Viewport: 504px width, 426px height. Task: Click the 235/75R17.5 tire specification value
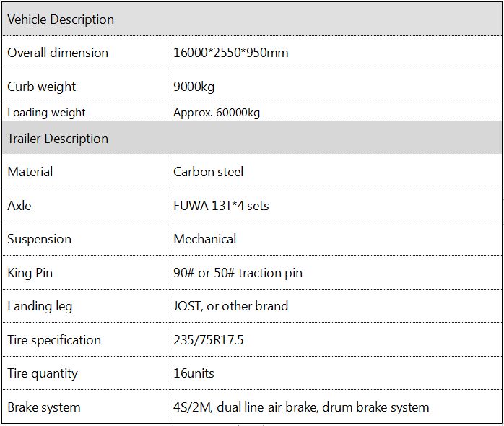pyautogui.click(x=209, y=340)
